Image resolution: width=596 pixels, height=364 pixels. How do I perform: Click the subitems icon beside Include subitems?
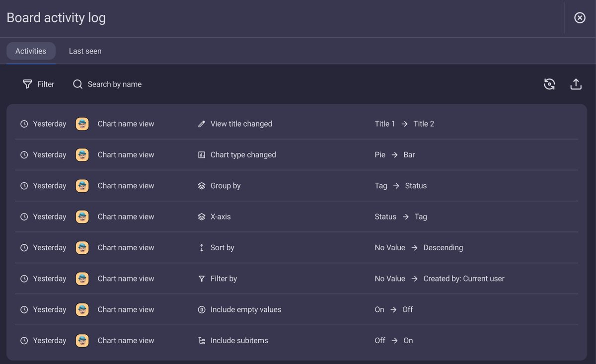point(202,341)
